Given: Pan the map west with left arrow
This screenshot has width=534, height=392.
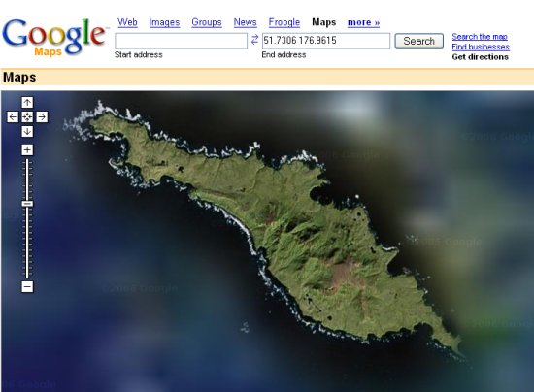Looking at the screenshot, I should pos(13,117).
